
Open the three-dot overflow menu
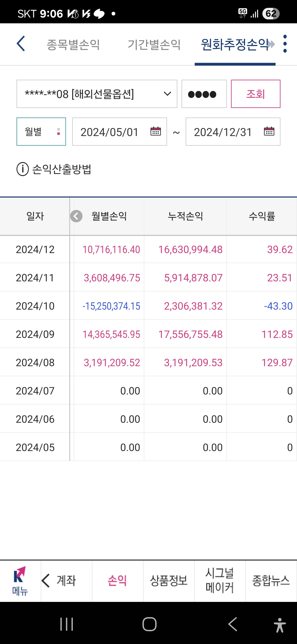coord(285,44)
